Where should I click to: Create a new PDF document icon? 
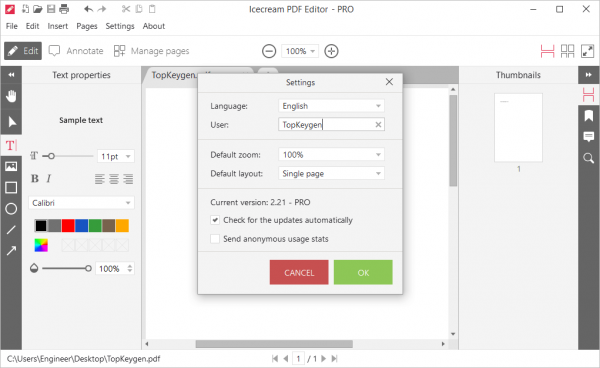25,9
